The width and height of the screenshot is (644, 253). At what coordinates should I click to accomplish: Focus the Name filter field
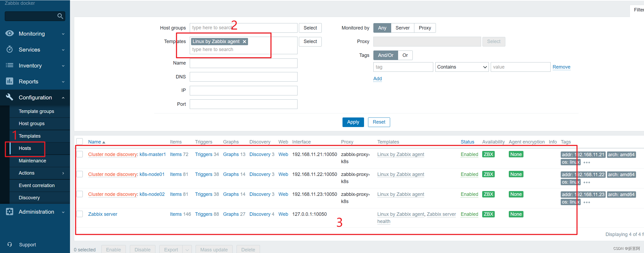coord(243,63)
